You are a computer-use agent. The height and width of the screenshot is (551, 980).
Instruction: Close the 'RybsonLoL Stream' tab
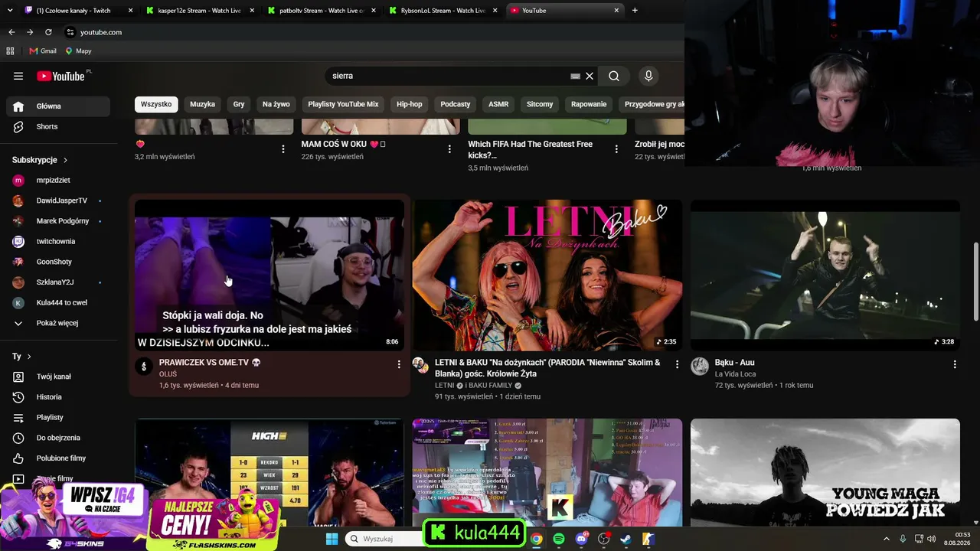[495, 10]
